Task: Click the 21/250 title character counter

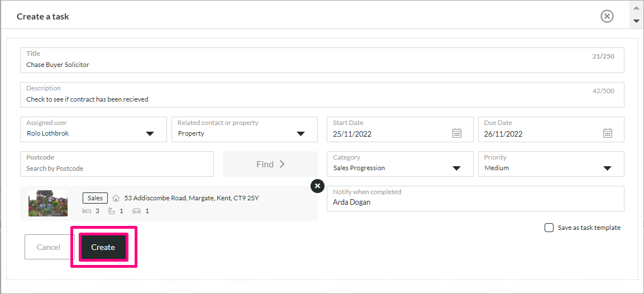Action: 603,56
